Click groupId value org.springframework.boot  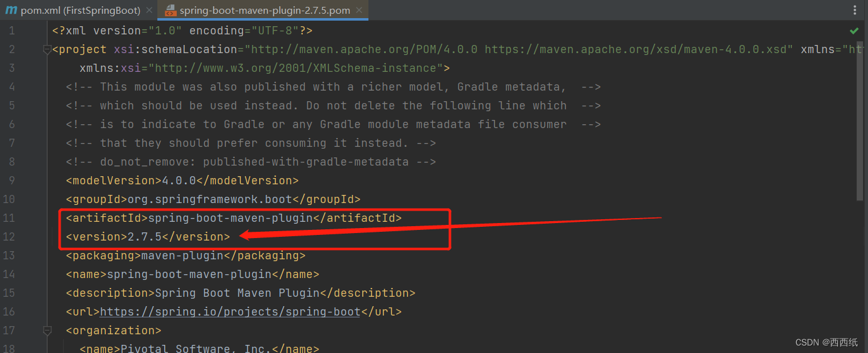point(210,199)
